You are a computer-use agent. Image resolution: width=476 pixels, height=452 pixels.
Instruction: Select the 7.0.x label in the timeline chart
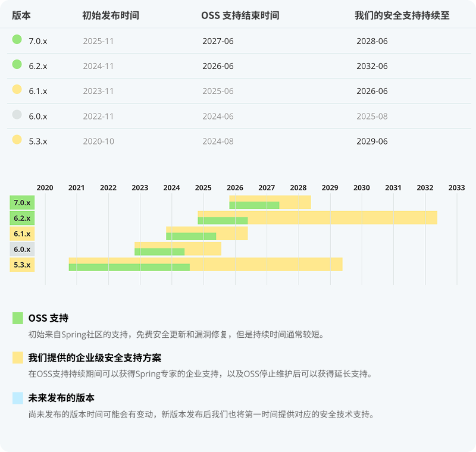coord(22,203)
